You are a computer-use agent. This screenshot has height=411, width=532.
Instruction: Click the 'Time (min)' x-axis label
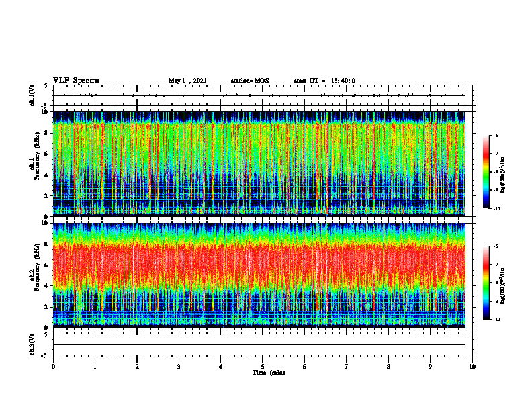(x=269, y=373)
